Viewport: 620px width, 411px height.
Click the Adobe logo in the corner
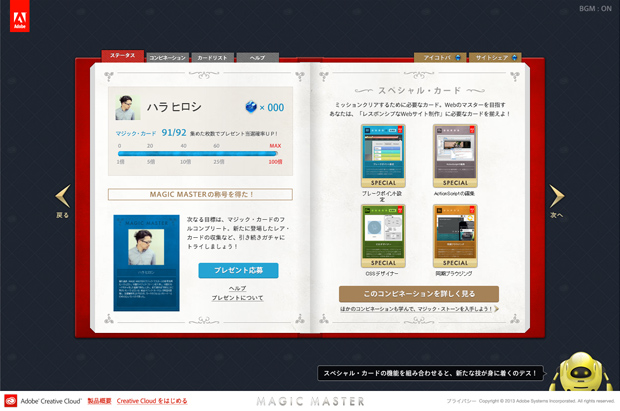[x=19, y=16]
